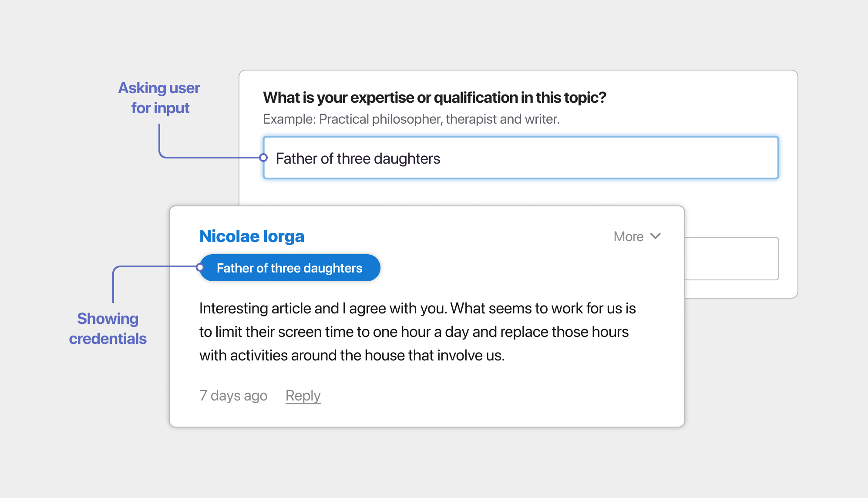Select the 'What is your expertise' question heading

pos(434,98)
